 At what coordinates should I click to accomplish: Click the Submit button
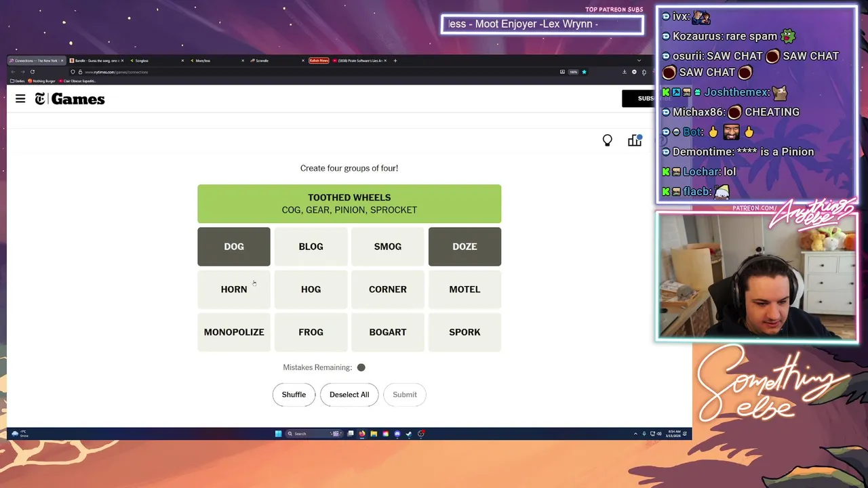click(x=405, y=394)
